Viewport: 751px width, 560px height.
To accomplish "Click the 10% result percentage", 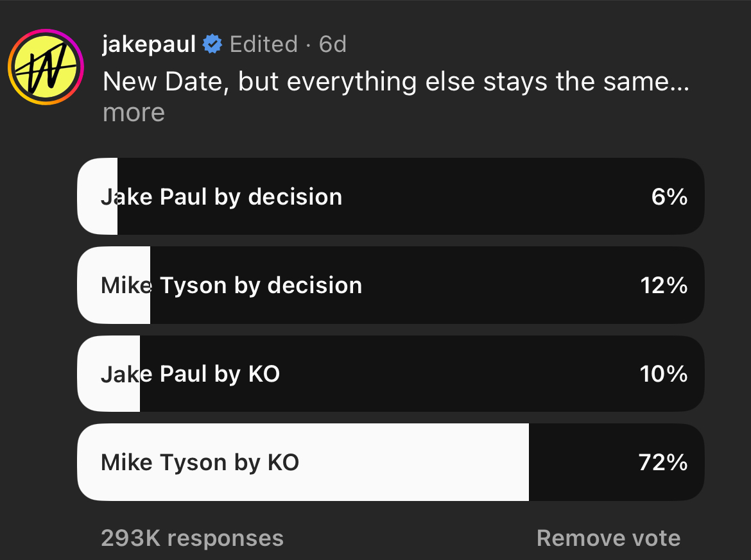I will coord(663,374).
